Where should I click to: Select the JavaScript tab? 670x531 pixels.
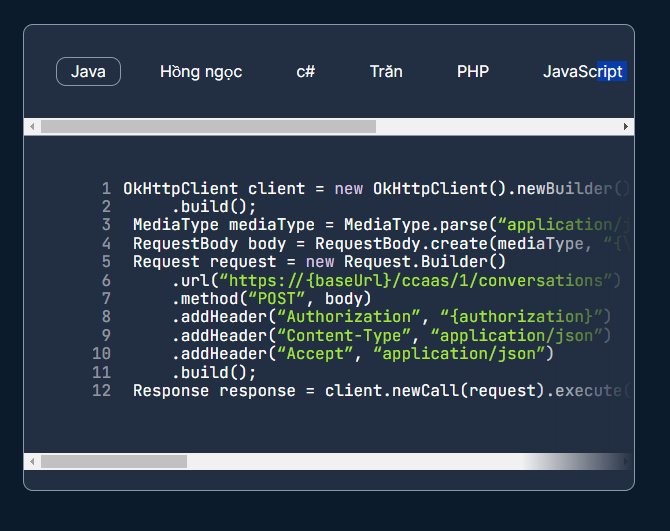(x=583, y=72)
